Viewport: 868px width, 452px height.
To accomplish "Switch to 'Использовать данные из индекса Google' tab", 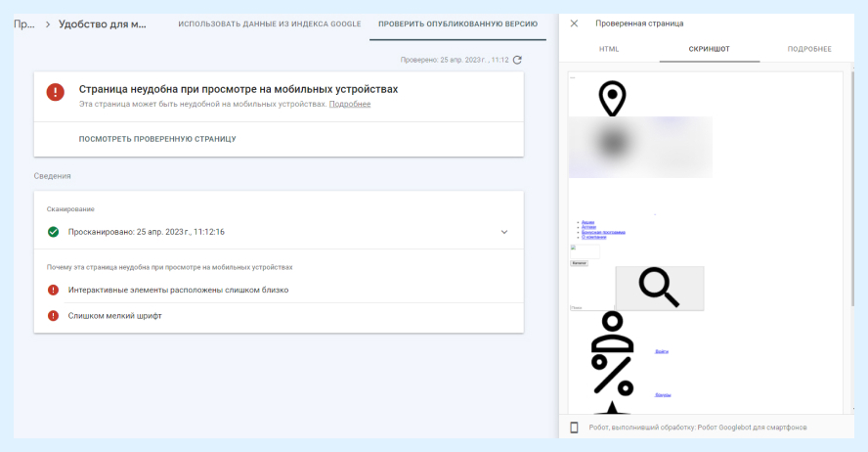I will (x=270, y=23).
